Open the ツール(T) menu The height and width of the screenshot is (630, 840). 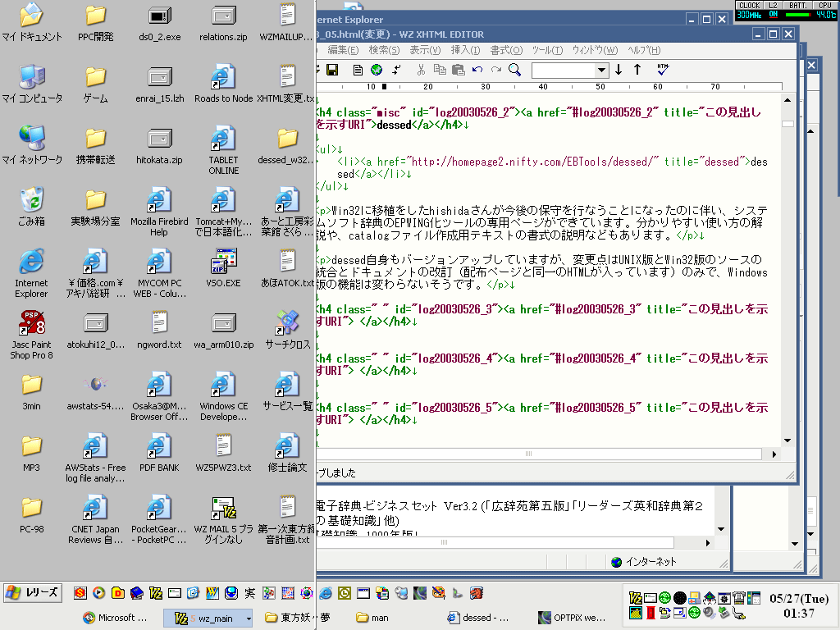pyautogui.click(x=547, y=50)
